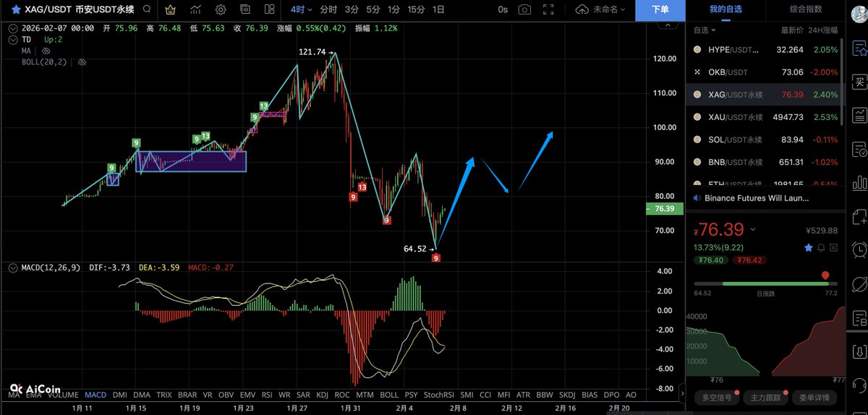Expand the chevron next to 76.39 price
868x415 pixels.
(x=753, y=230)
